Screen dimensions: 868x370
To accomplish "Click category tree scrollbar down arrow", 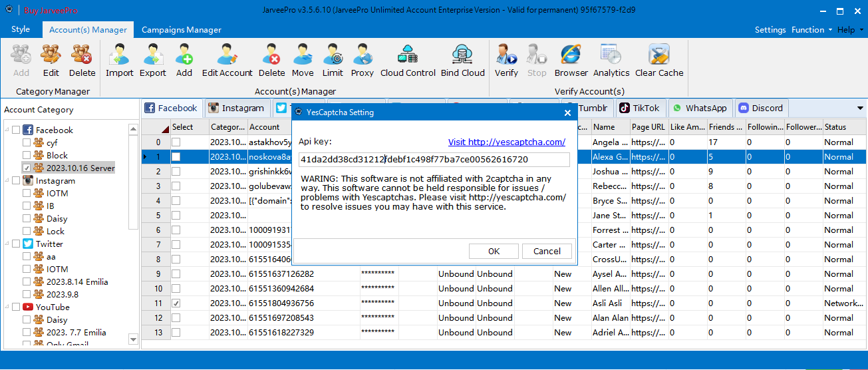I will (x=133, y=339).
